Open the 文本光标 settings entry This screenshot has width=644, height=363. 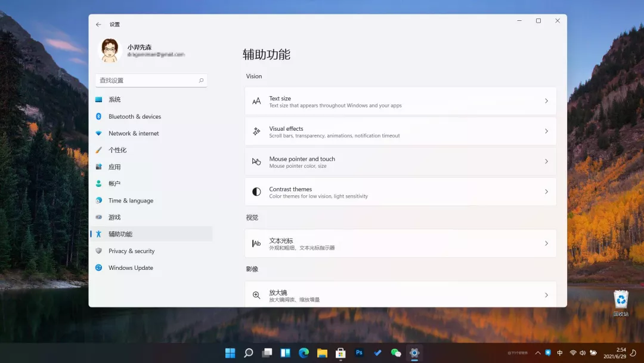[x=400, y=244]
